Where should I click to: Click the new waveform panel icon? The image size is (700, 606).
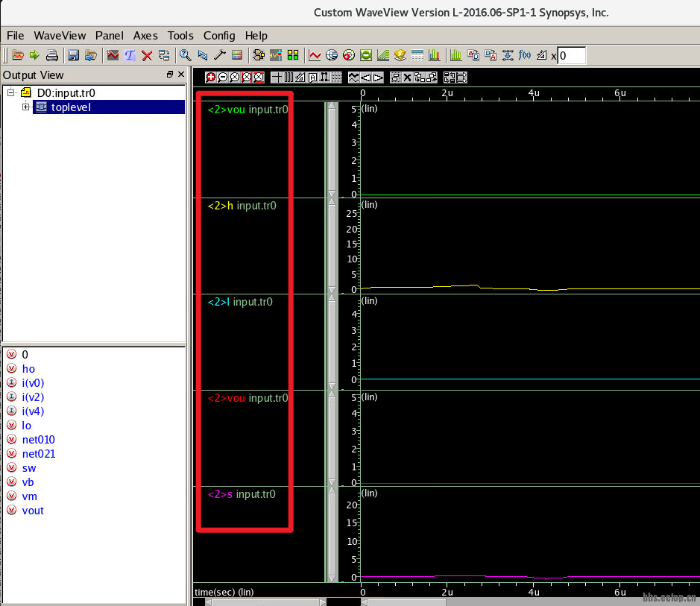[x=113, y=55]
